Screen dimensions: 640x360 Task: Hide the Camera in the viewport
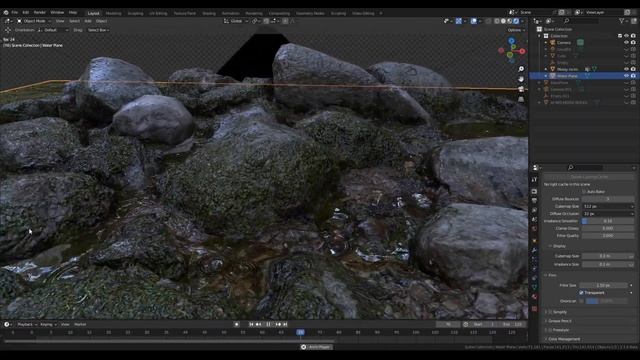click(626, 42)
